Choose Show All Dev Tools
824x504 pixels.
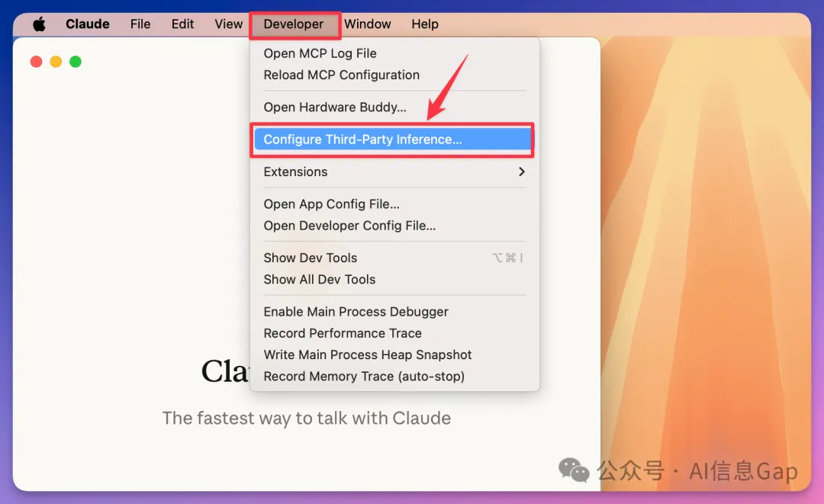(x=319, y=280)
